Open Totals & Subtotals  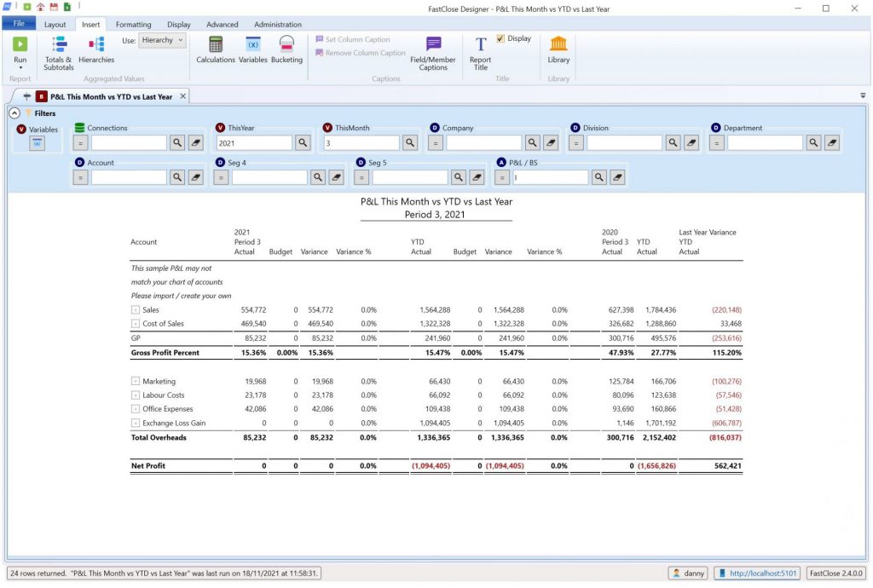(x=59, y=53)
